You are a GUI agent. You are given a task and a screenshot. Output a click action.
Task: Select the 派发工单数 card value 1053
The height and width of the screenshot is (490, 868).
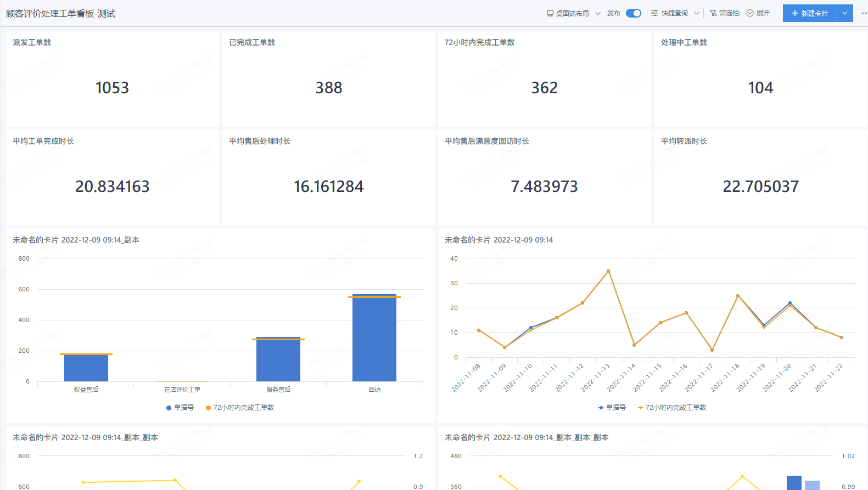tap(112, 88)
